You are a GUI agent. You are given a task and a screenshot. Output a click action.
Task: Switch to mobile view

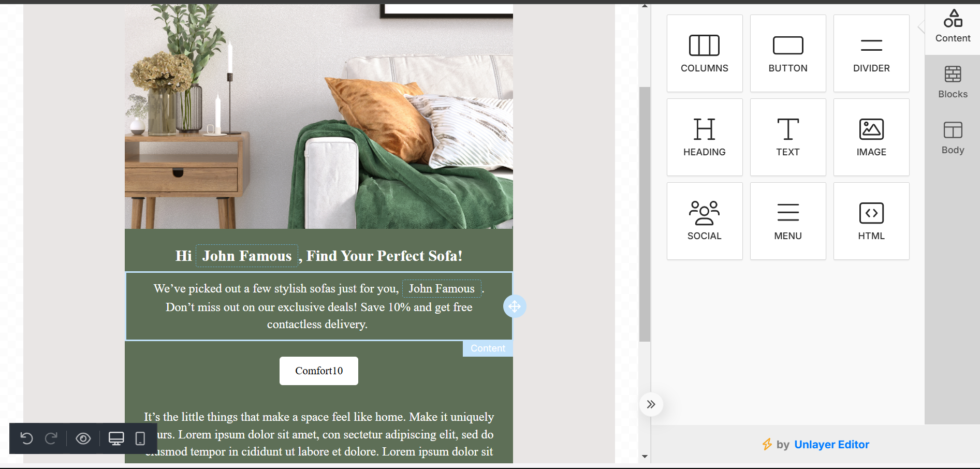point(140,438)
